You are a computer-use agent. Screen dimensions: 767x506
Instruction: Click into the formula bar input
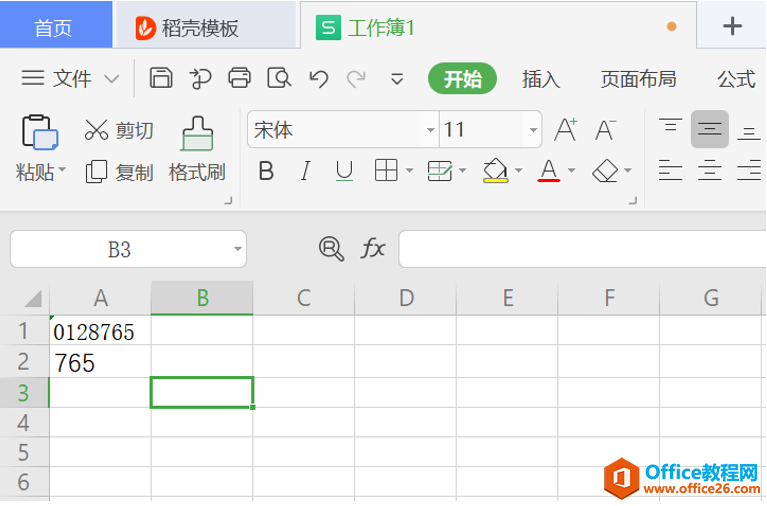click(x=583, y=249)
